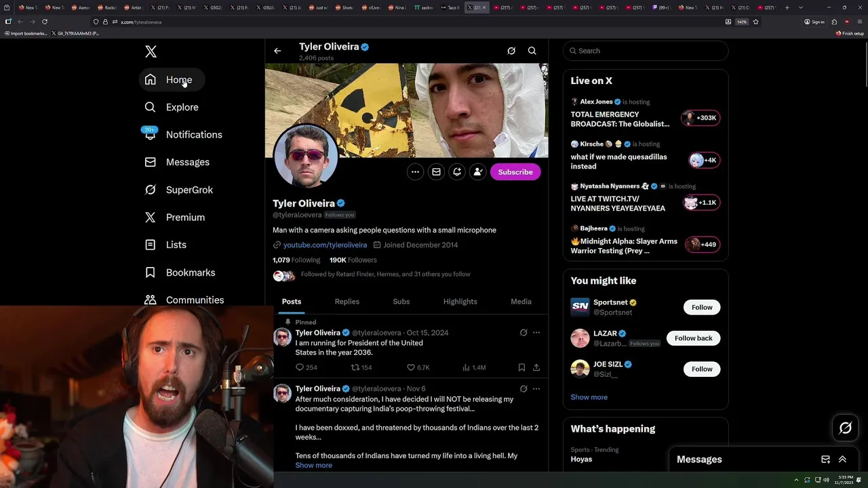Open Alex Jones TOTAL EMERGENCY BROADCAST live
This screenshot has height=488, width=868.
point(645,113)
